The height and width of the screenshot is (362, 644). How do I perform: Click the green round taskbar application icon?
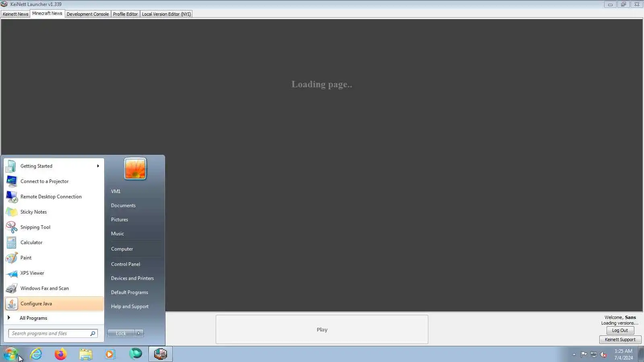click(136, 354)
